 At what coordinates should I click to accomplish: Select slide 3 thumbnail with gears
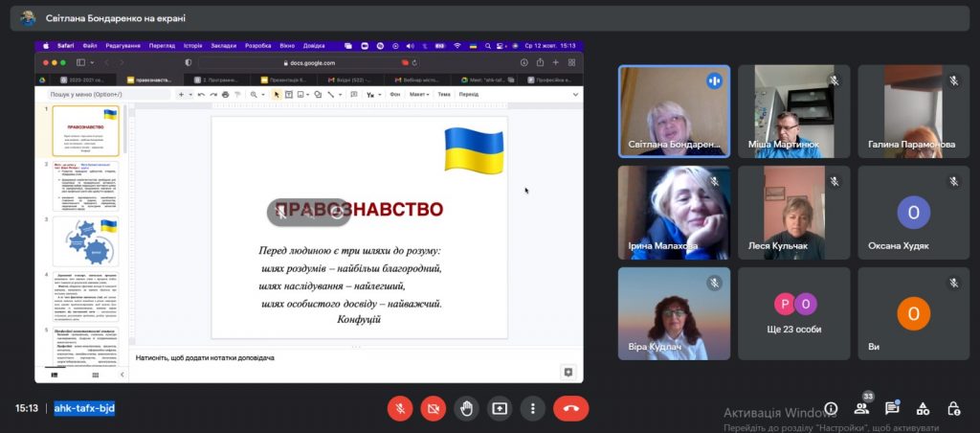pos(85,240)
